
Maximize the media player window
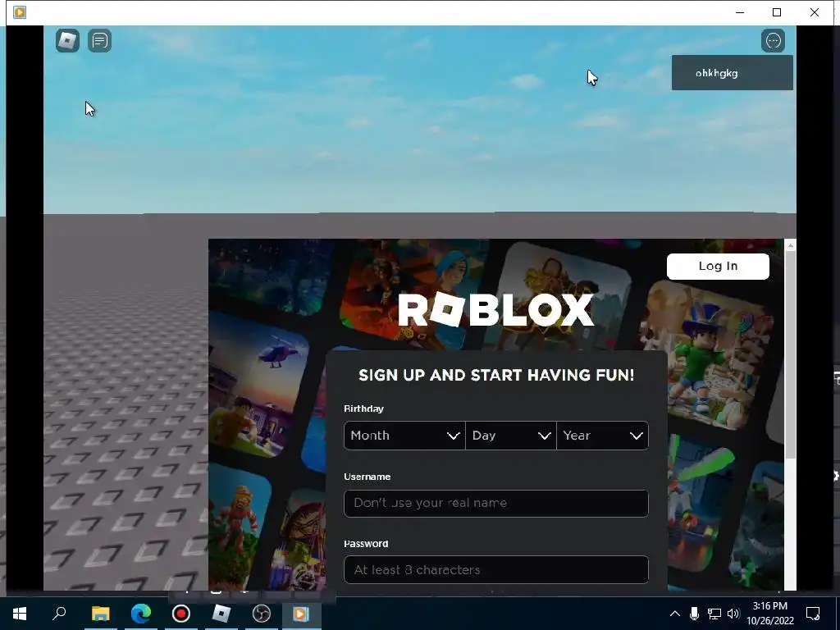point(777,12)
